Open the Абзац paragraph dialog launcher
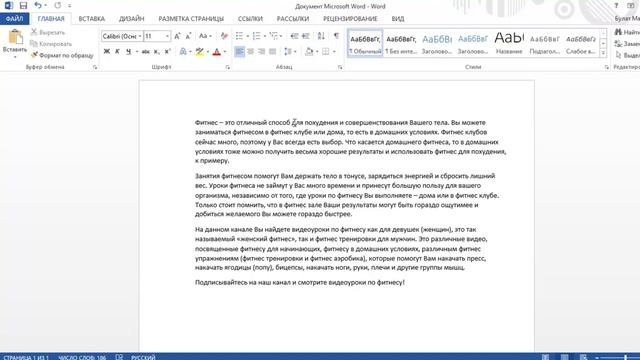The height and width of the screenshot is (360, 640). pyautogui.click(x=340, y=67)
